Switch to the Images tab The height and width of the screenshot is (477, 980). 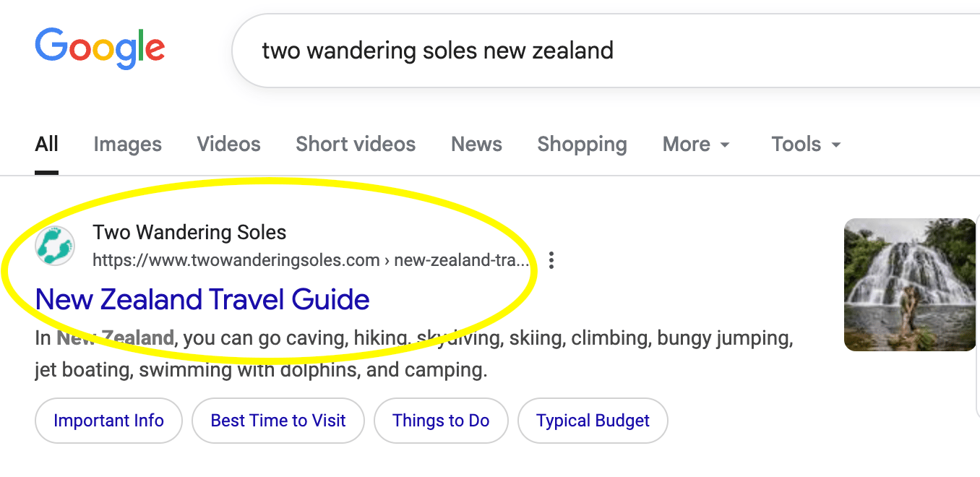coord(127,145)
